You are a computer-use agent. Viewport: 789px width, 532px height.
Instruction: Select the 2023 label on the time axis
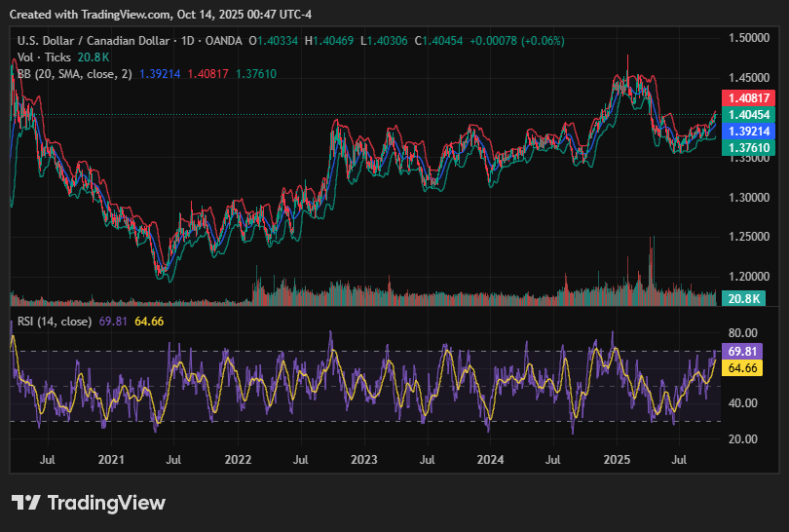click(363, 459)
